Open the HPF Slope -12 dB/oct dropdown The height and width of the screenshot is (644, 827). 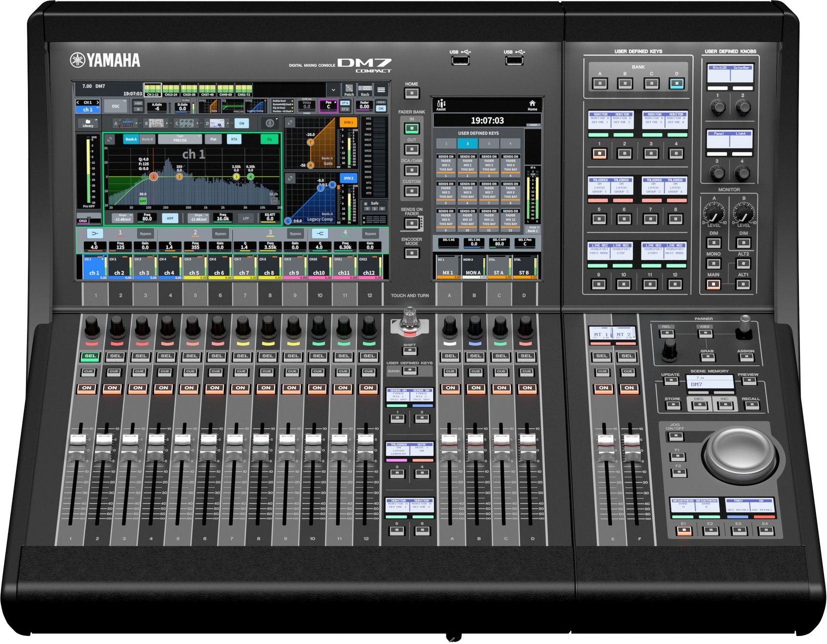click(123, 218)
